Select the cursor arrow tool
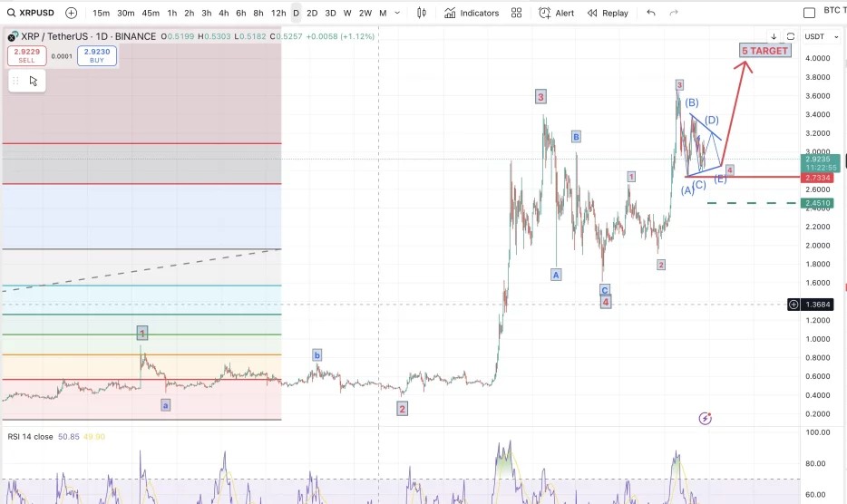The width and height of the screenshot is (847, 504). (34, 81)
